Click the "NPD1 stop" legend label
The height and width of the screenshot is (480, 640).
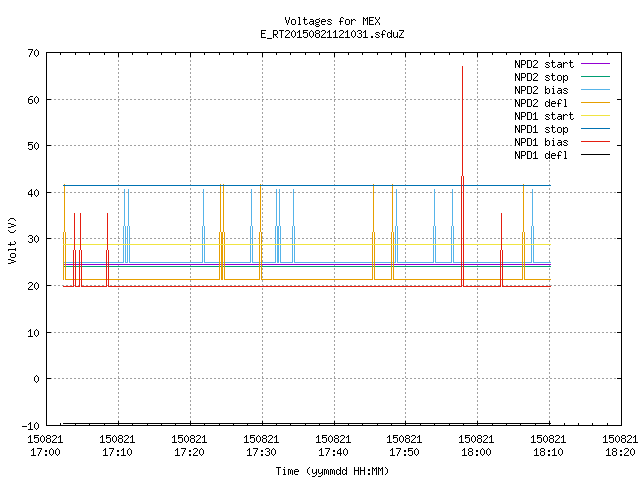tap(541, 129)
